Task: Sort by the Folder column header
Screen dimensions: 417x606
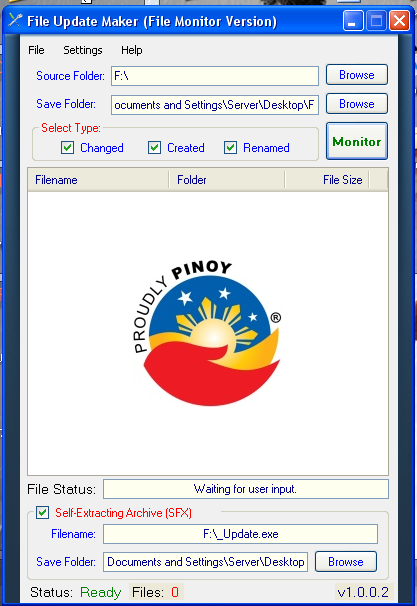Action: tap(227, 180)
